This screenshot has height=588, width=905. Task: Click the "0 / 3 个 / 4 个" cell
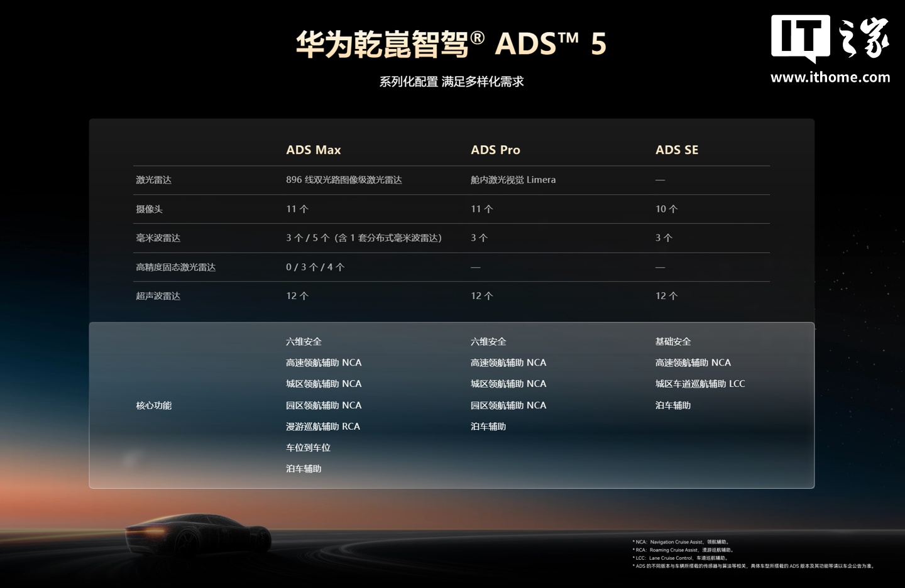(x=315, y=267)
